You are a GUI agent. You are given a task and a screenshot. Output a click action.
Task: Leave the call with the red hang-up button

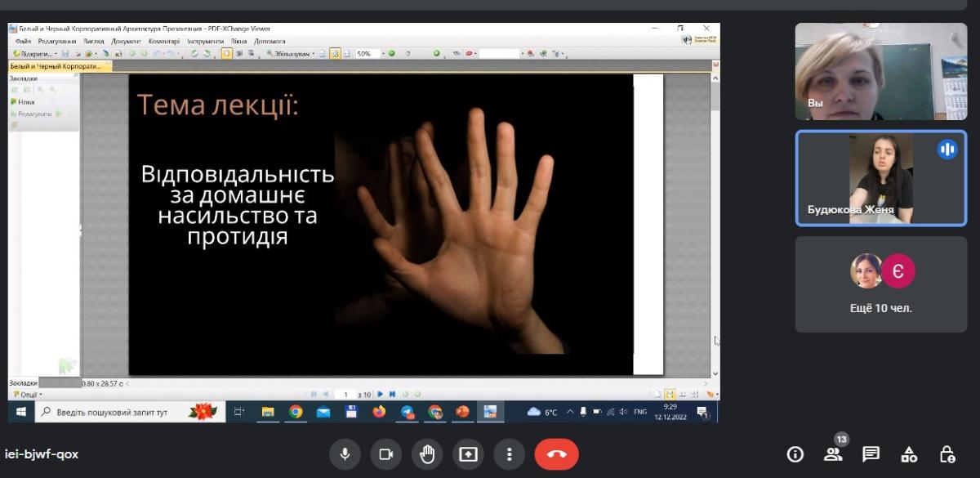[x=556, y=454]
